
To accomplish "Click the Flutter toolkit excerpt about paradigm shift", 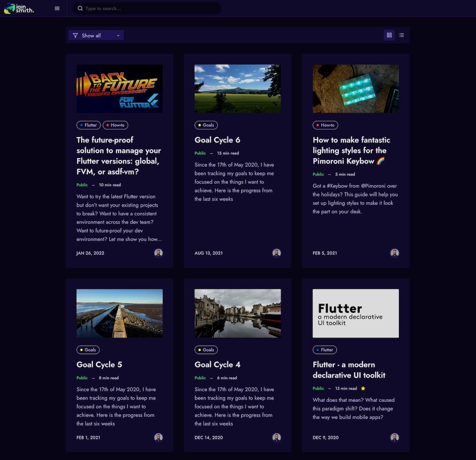I will [x=353, y=408].
